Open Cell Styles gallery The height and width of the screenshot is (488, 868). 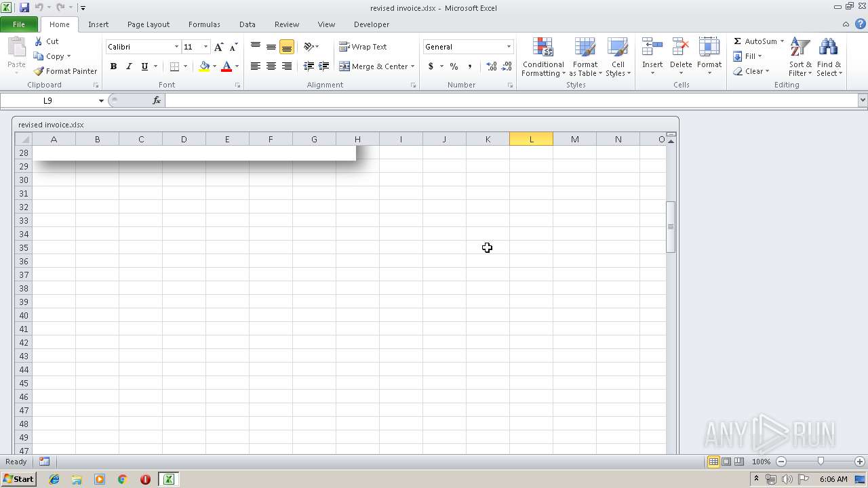point(618,58)
